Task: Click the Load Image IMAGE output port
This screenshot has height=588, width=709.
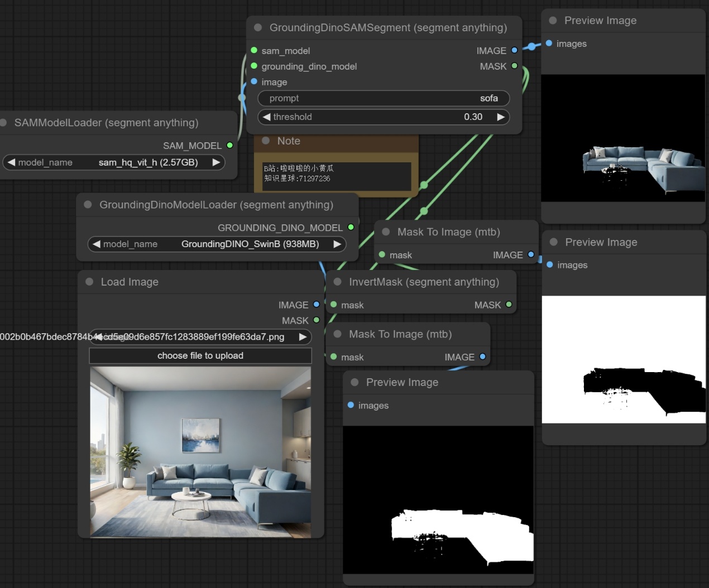Action: tap(317, 305)
